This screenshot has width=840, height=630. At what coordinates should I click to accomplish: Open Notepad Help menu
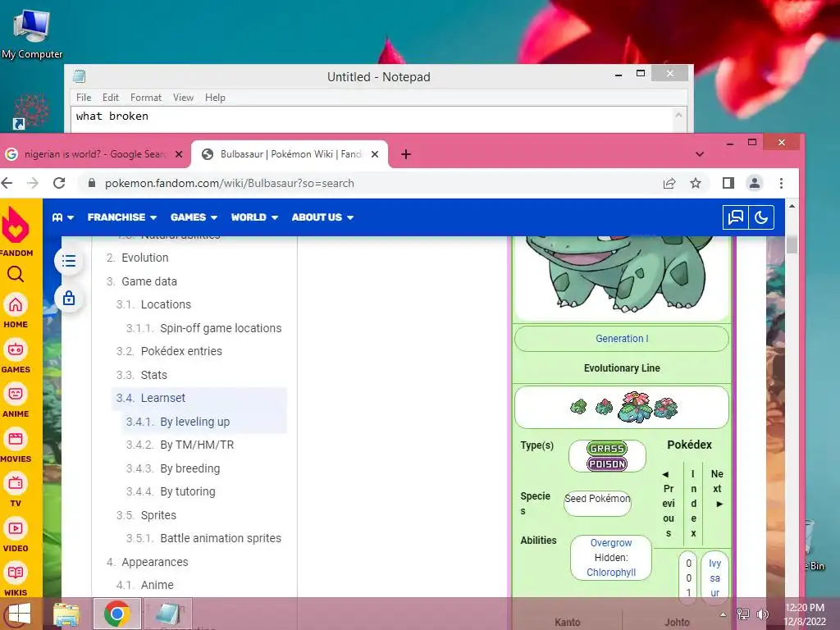215,98
